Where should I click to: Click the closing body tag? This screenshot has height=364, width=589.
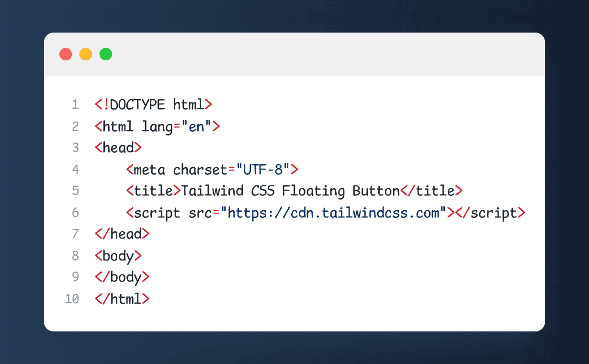pyautogui.click(x=122, y=277)
